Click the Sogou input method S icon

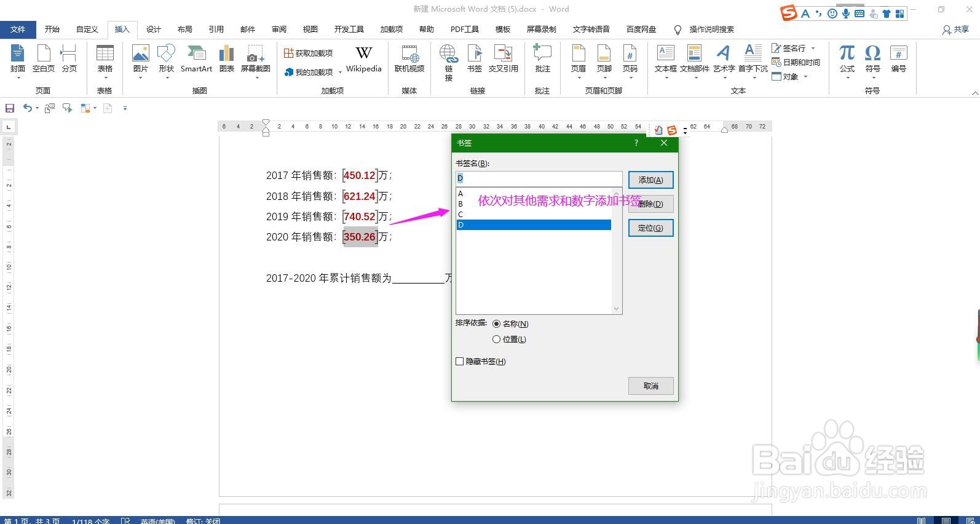pos(788,13)
